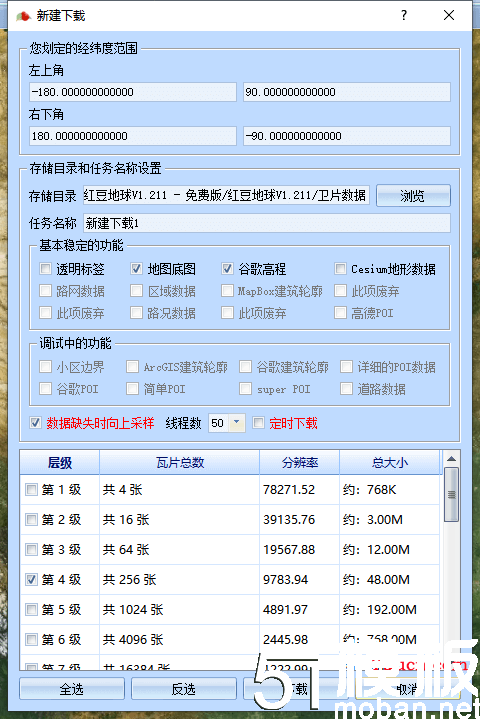The width and height of the screenshot is (480, 719).
Task: Uncheck the 地图底图 option
Action: [136, 268]
